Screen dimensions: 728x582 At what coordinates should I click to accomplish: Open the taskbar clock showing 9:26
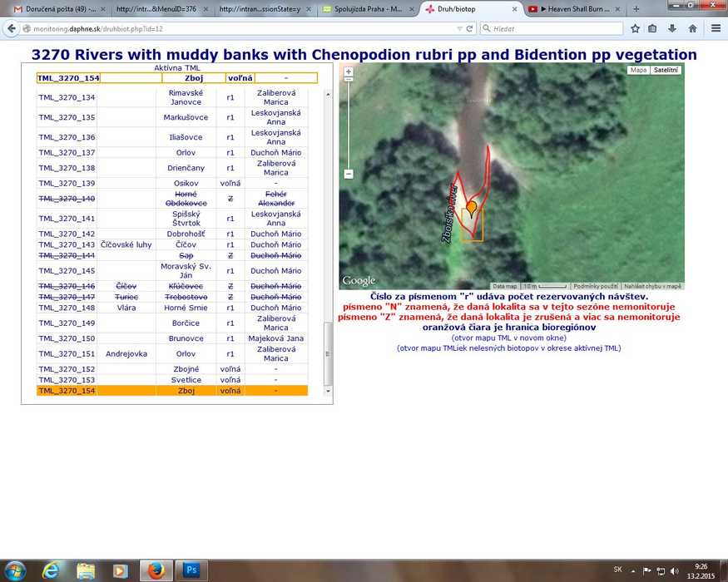tap(701, 571)
